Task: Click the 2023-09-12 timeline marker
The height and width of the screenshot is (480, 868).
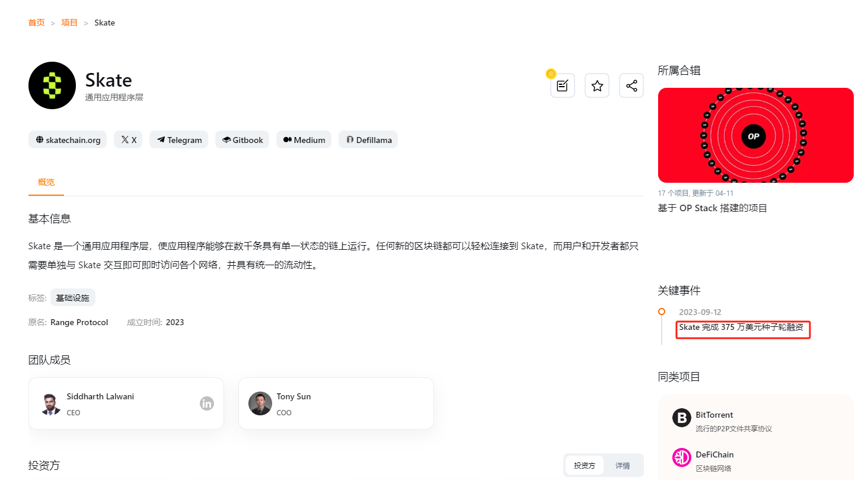Action: 662,311
